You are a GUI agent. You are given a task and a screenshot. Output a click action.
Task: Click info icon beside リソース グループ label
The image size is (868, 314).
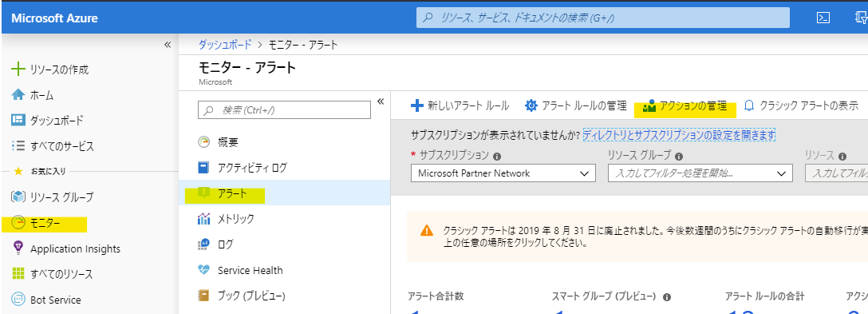(x=679, y=157)
